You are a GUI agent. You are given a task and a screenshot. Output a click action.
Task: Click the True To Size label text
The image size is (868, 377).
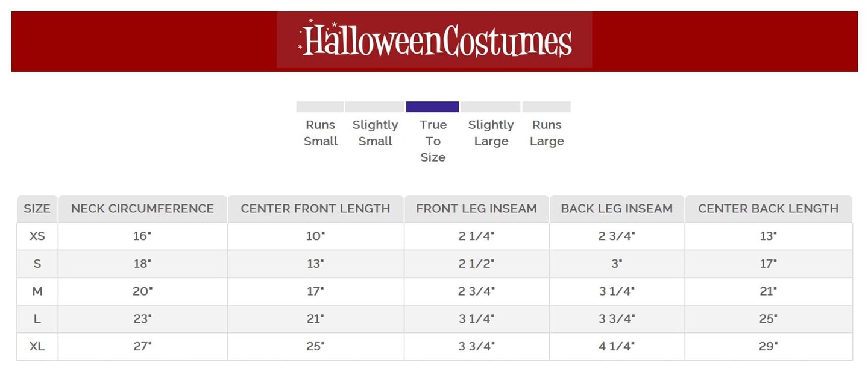click(x=433, y=141)
